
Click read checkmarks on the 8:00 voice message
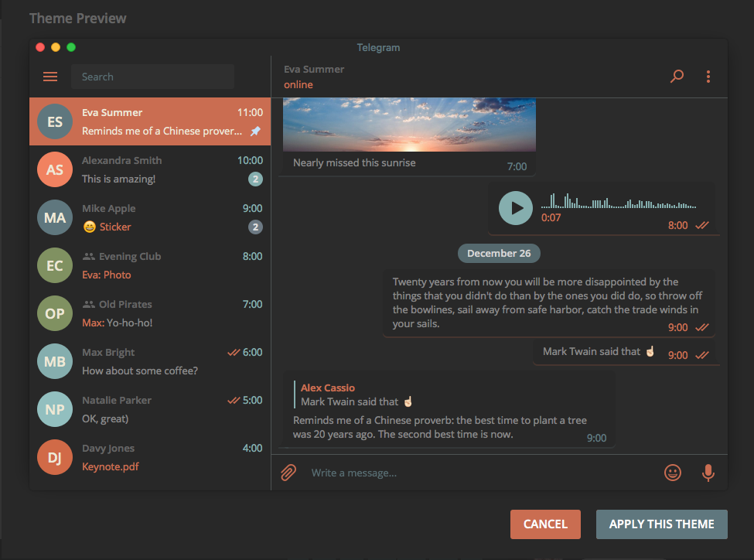coord(702,225)
